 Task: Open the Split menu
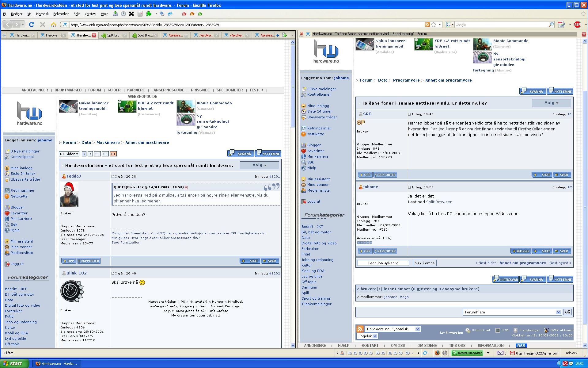point(77,14)
